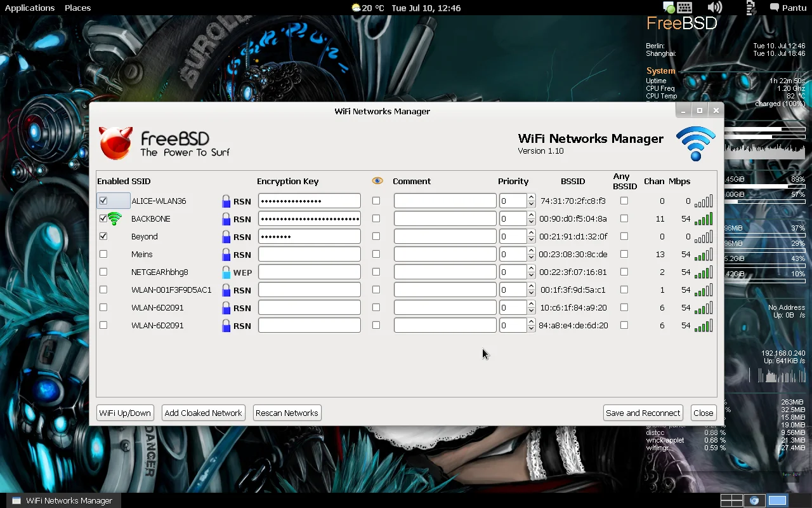Viewport: 812px width, 508px height.
Task: Tick Any BSSID for ALICE-WLAN36
Action: pyautogui.click(x=624, y=201)
